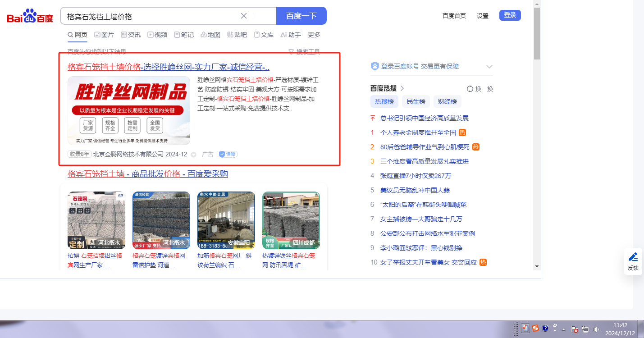Click the page vertical scrollbar thumb

click(x=537, y=32)
